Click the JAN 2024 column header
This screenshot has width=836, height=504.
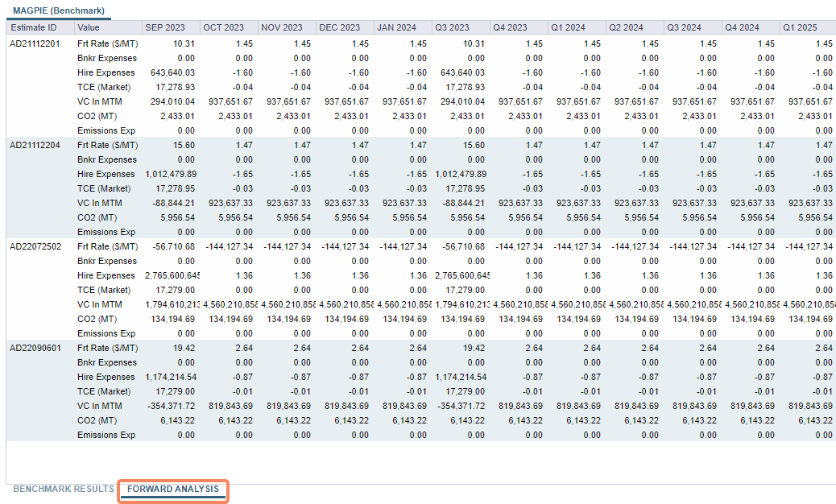pos(397,27)
